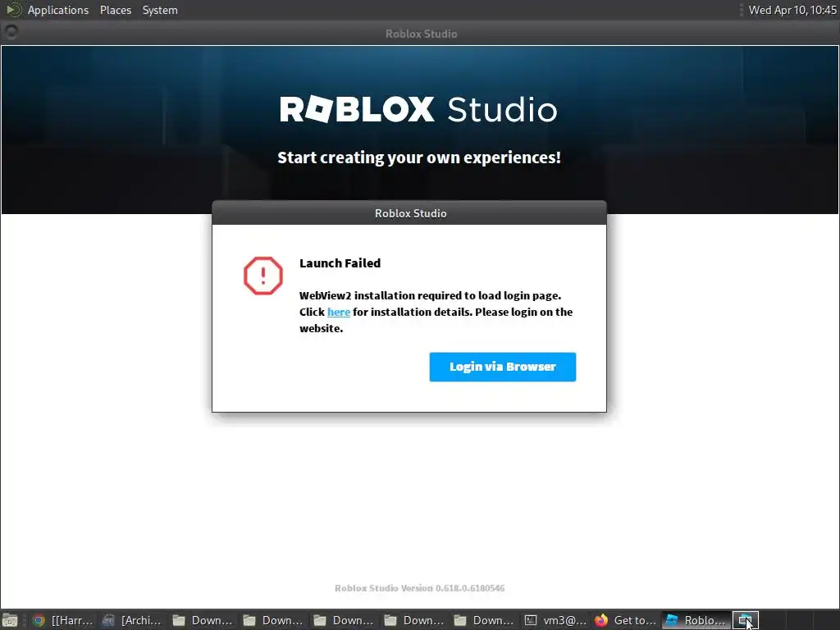Click the ROBLOX Studio logo

418,109
